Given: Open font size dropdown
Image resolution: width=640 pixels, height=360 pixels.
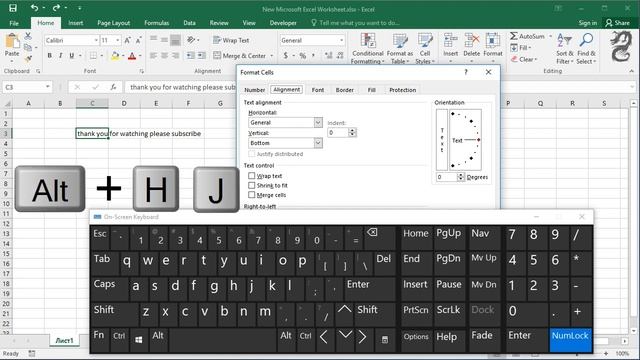Looking at the screenshot, I should 118,40.
